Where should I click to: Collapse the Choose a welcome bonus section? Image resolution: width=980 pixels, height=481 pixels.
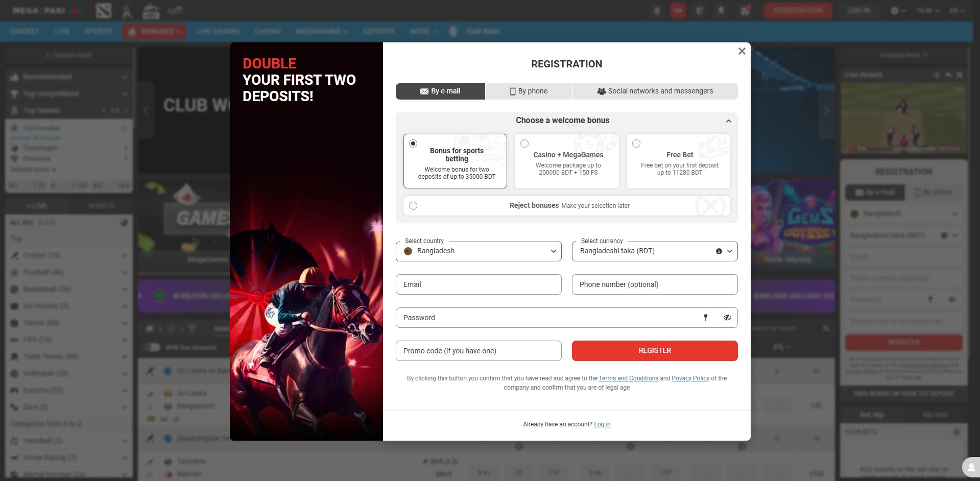click(728, 121)
